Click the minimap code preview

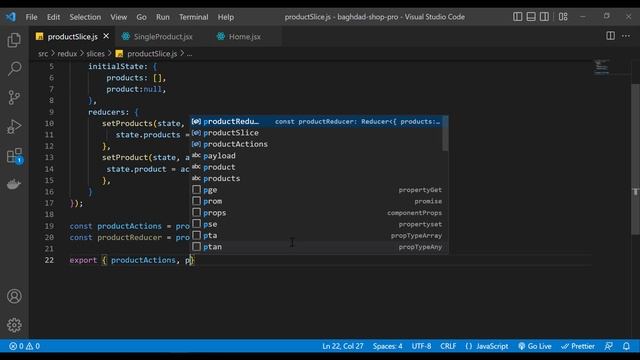pyautogui.click(x=601, y=67)
